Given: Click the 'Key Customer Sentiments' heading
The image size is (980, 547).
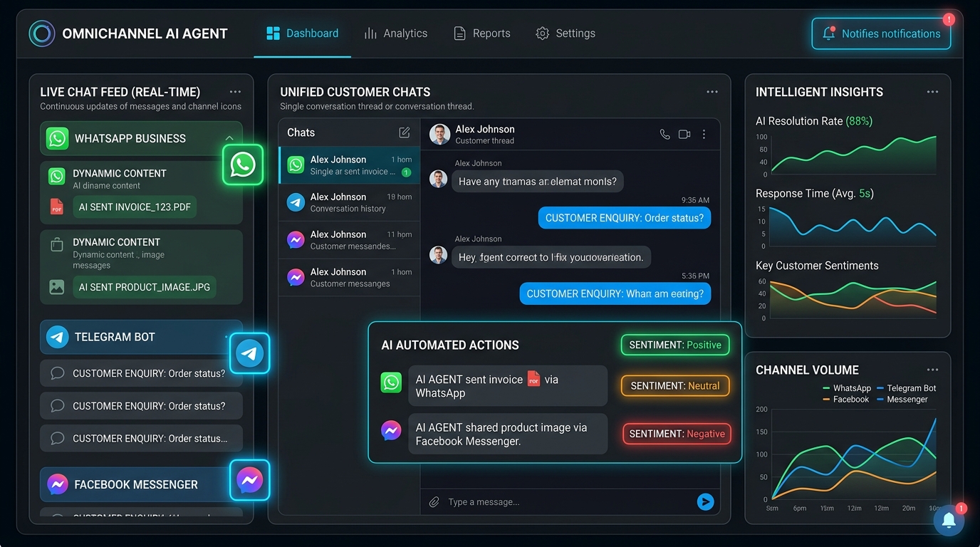Looking at the screenshot, I should coord(817,266).
